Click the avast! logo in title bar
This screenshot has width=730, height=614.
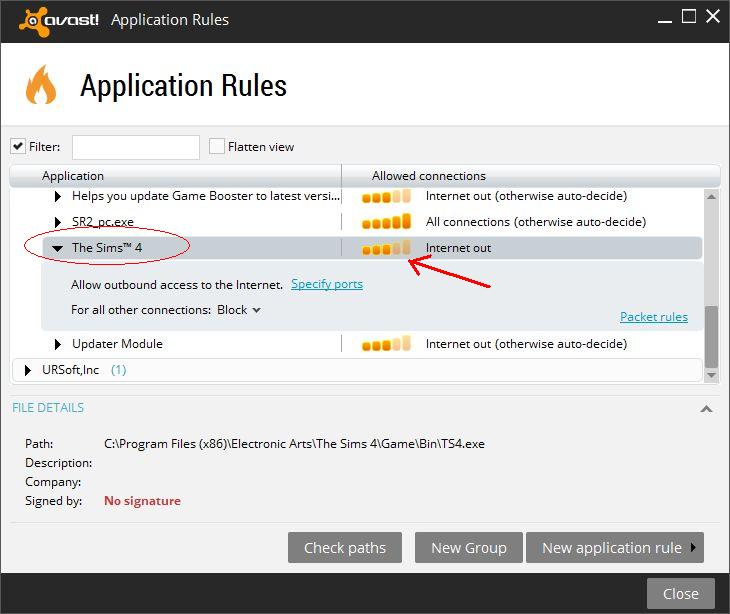(59, 20)
